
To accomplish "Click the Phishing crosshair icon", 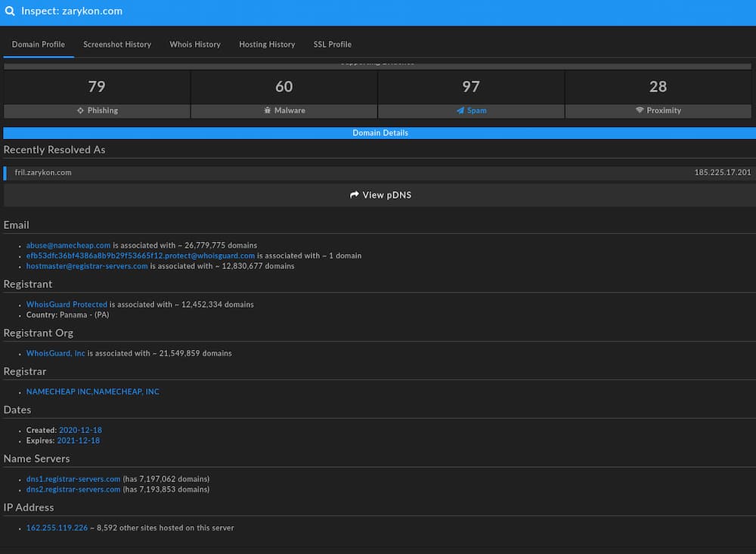I will [x=80, y=110].
